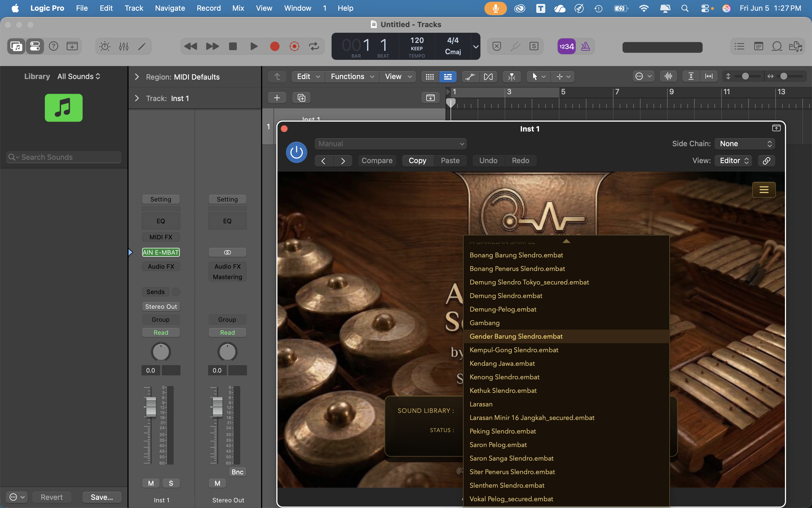Add new track with plus button
The image size is (812, 508).
277,98
